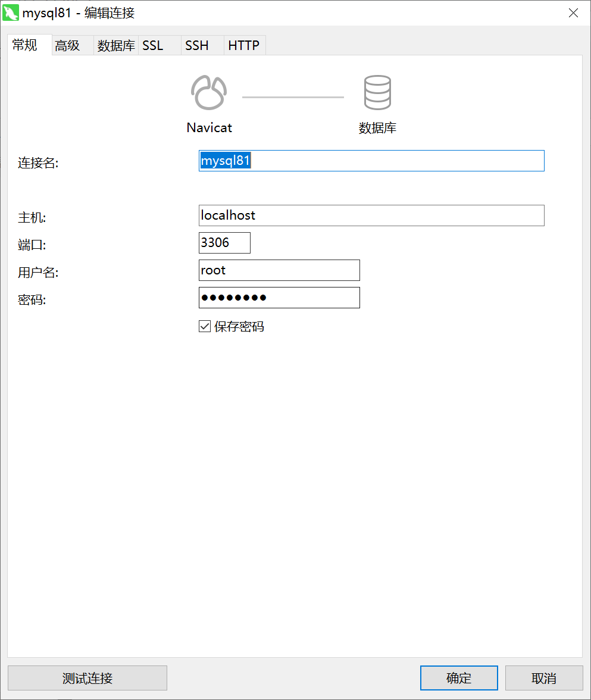591x700 pixels.
Task: Click the Navicat logo icon
Action: pyautogui.click(x=209, y=92)
